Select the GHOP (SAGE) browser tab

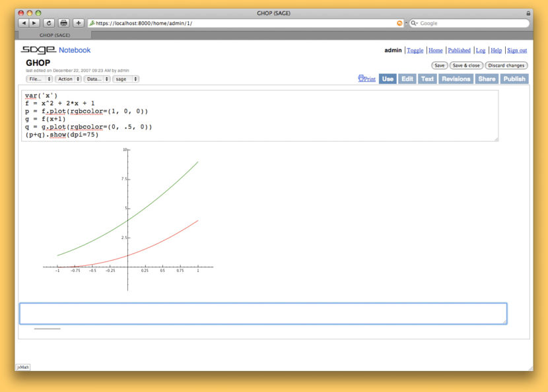(55, 35)
